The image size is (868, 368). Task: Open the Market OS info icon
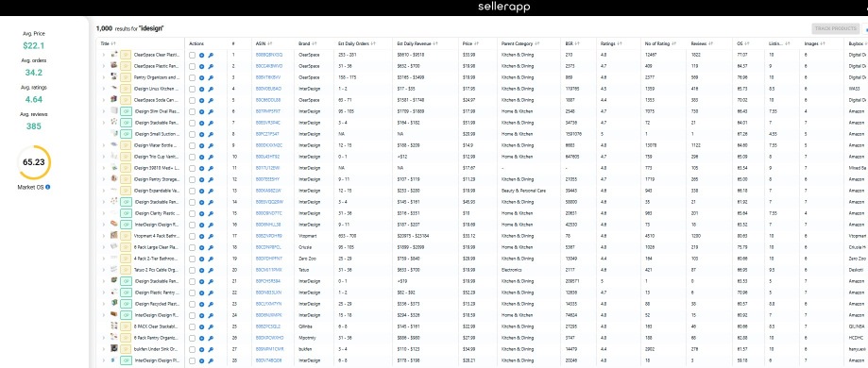pyautogui.click(x=47, y=187)
